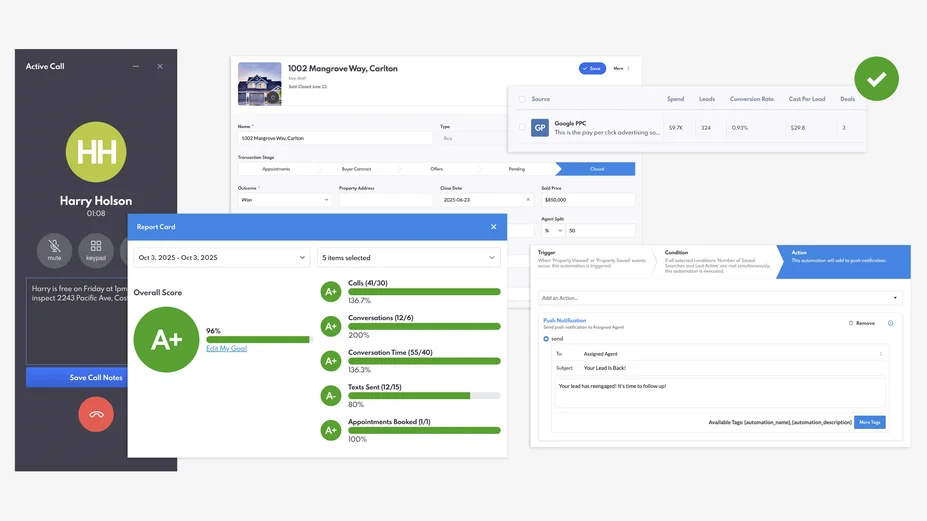Open the Edit My Goal link
Screen dimensions: 927x521
pyautogui.click(x=226, y=348)
